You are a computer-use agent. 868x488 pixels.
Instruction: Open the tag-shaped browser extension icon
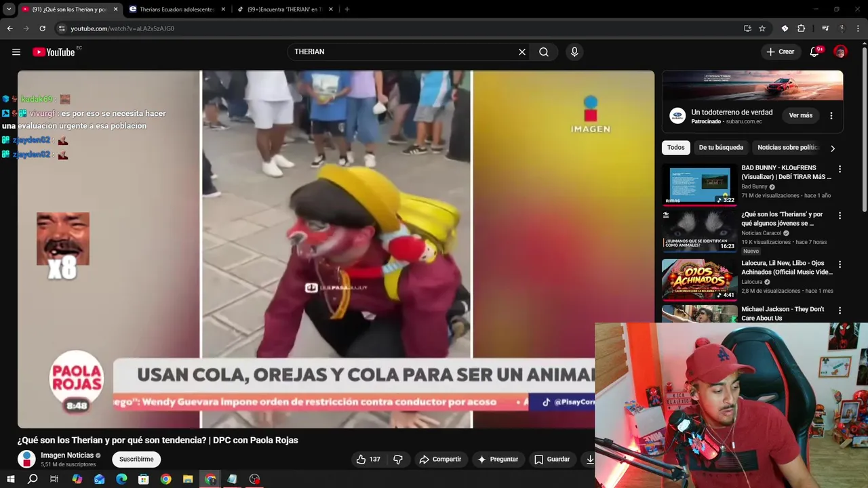[x=785, y=28]
